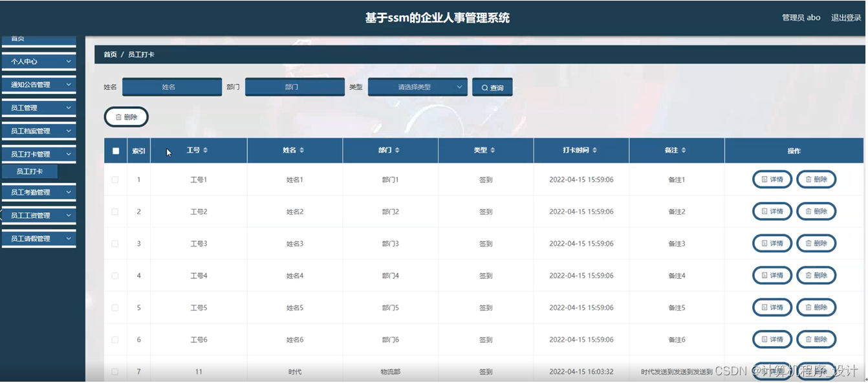Check the checkbox for row 工号6

(115, 340)
